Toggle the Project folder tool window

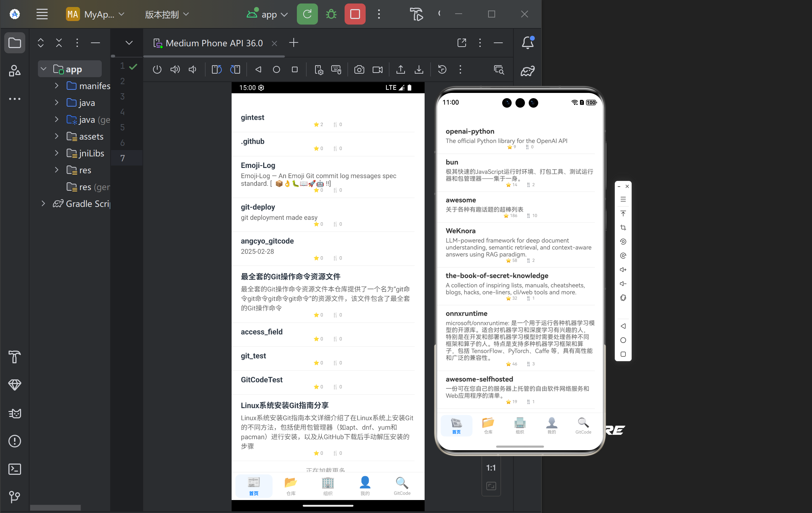click(x=14, y=43)
